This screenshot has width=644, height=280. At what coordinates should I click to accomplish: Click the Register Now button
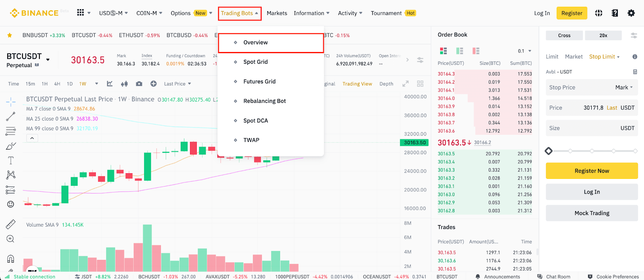click(592, 171)
